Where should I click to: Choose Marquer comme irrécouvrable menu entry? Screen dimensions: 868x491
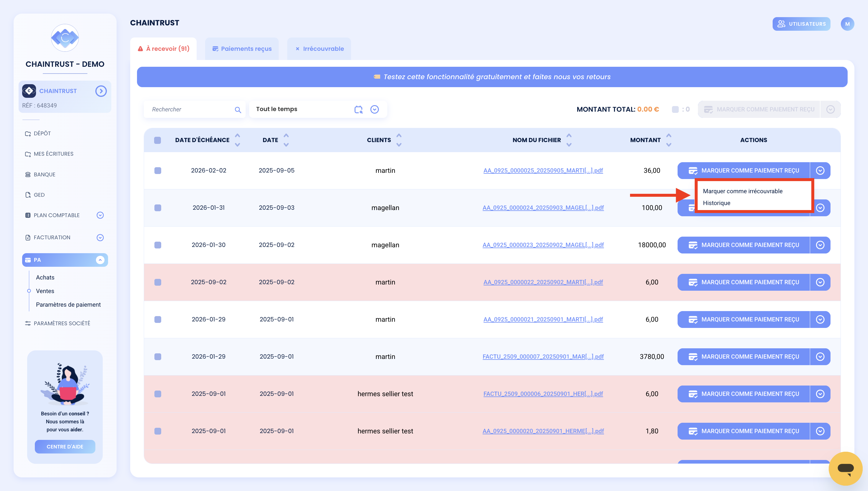pyautogui.click(x=742, y=191)
